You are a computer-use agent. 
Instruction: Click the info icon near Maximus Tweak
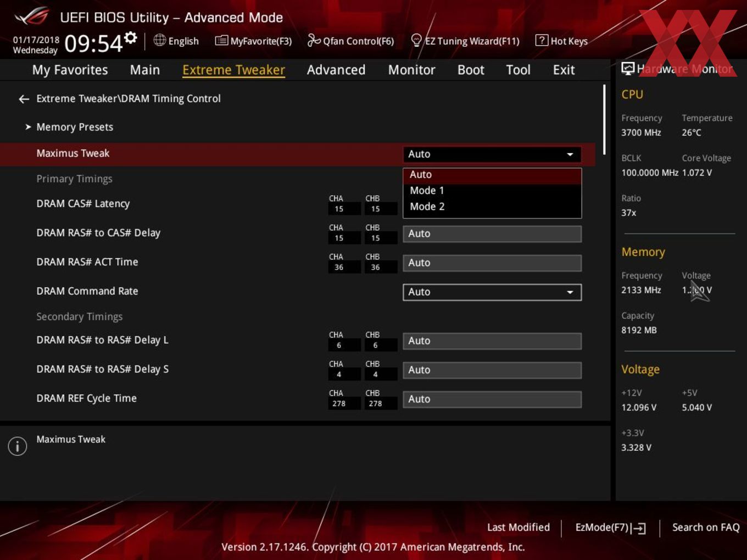click(x=18, y=446)
